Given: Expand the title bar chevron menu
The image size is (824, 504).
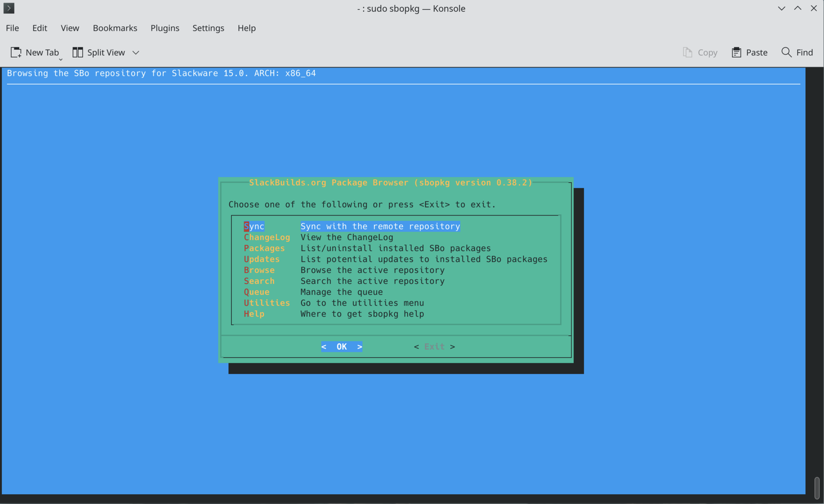Looking at the screenshot, I should [x=781, y=8].
